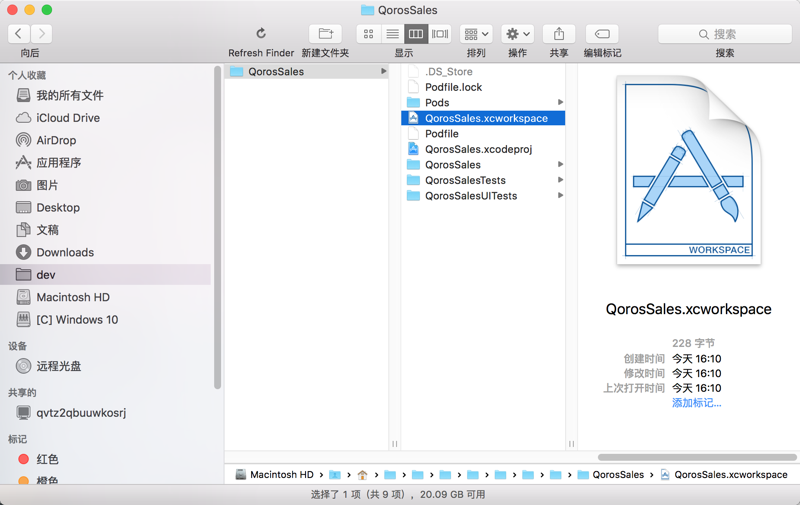Select QorosSales.xcodeproj file
Screen dimensions: 800x505
point(483,149)
